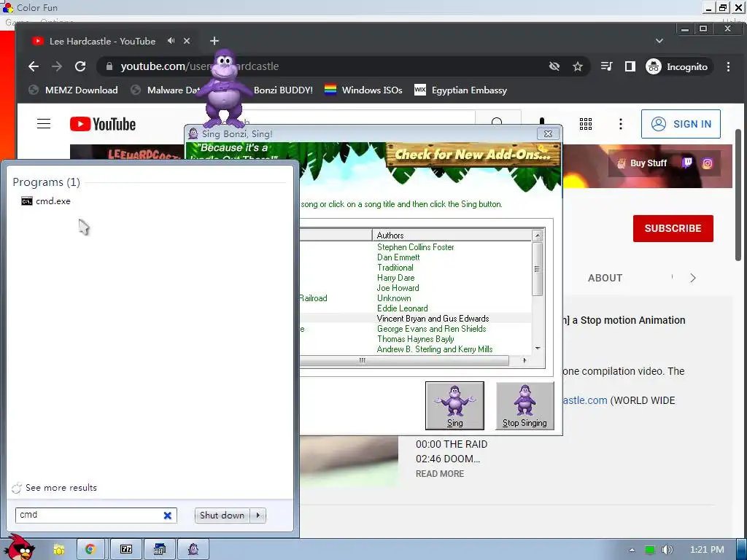Open the media control icon in Chrome toolbar
The width and height of the screenshot is (747, 560).
coord(606,66)
